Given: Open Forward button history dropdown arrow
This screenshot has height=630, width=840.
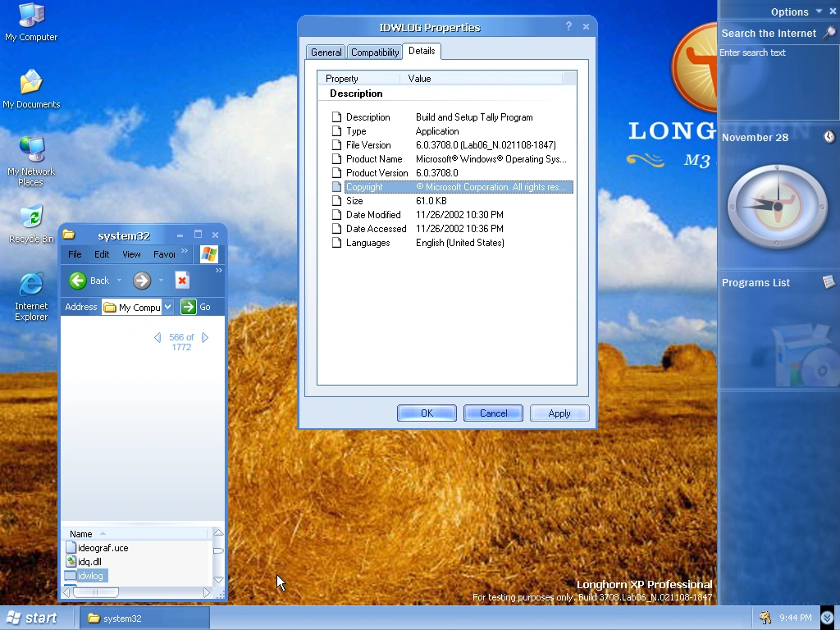Looking at the screenshot, I should point(161,281).
